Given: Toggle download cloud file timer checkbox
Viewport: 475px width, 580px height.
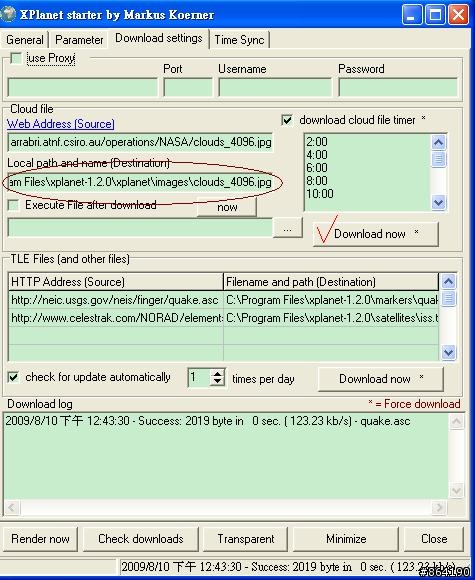Looking at the screenshot, I should 287,120.
